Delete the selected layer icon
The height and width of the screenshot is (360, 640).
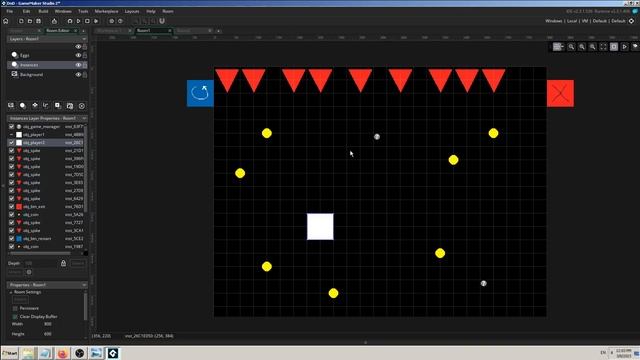82,106
